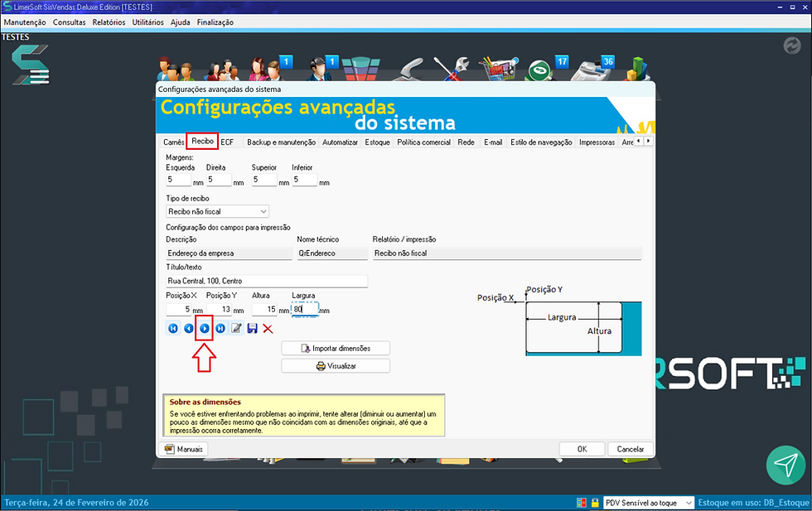Switch to the Impressoras tab

[597, 142]
